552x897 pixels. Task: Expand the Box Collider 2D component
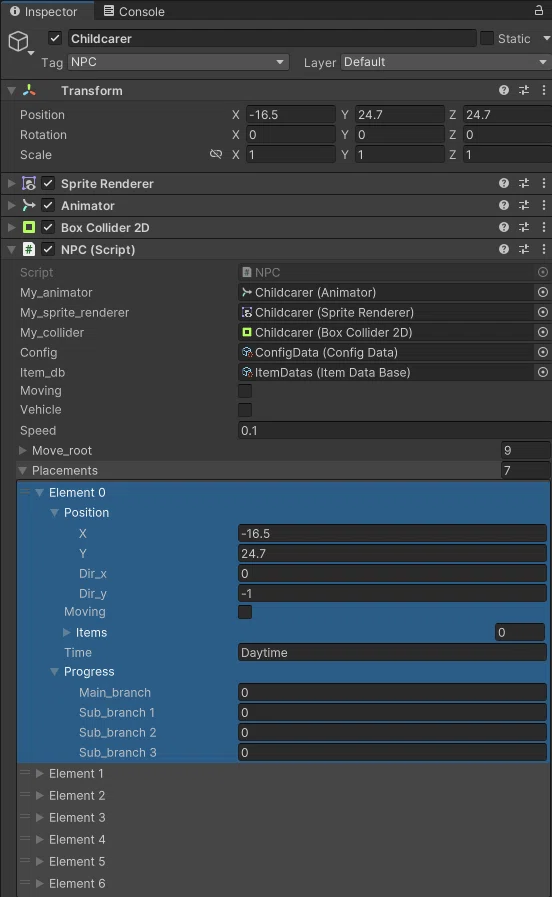pos(11,228)
